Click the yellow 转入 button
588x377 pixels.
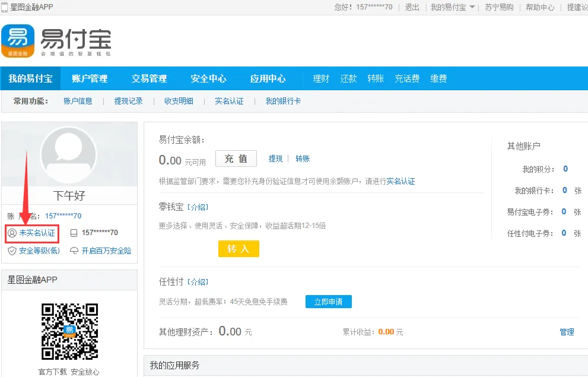(239, 249)
